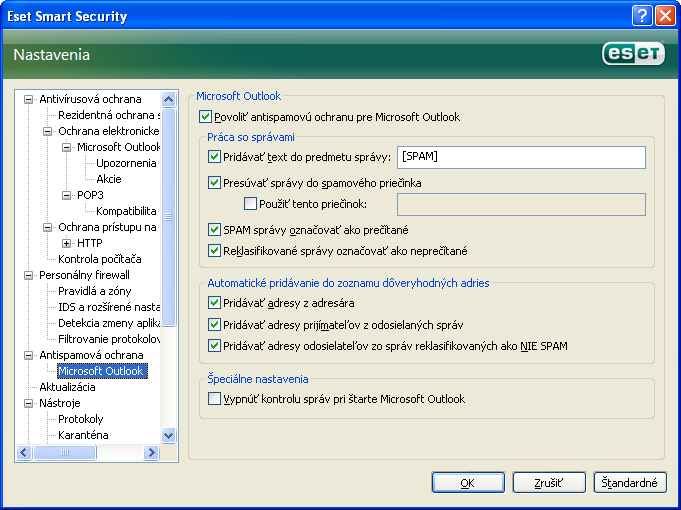
Task: Click tree horizontal scrollbar right arrow
Action: coord(151,452)
